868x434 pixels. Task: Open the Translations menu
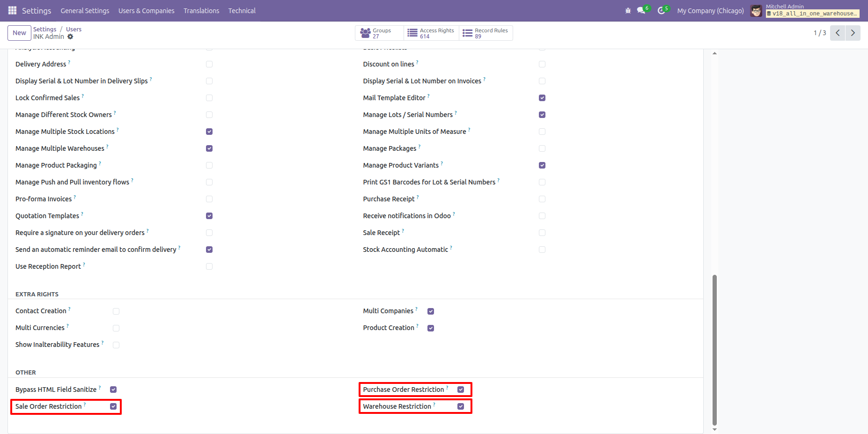(x=201, y=10)
